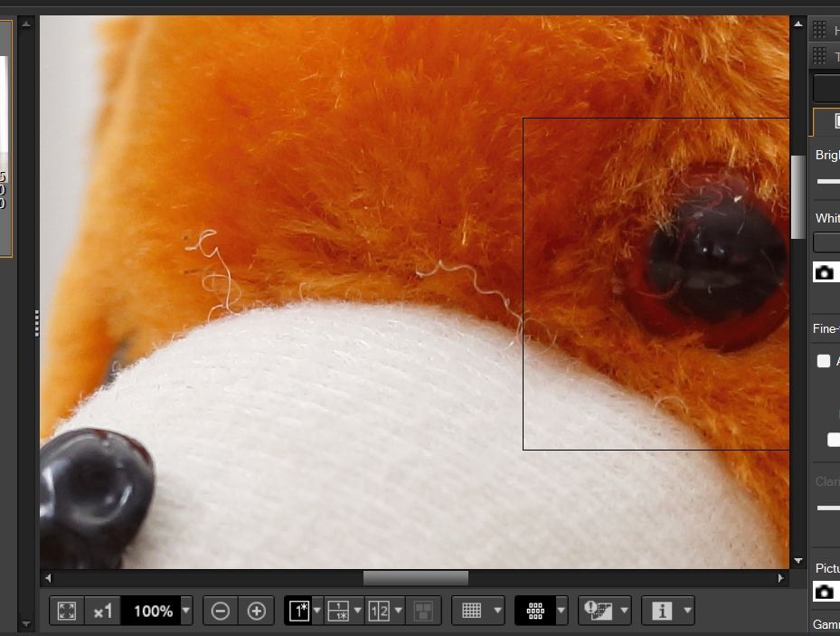Click the camera white balance eyedropper icon
This screenshot has width=840, height=636.
(x=826, y=271)
